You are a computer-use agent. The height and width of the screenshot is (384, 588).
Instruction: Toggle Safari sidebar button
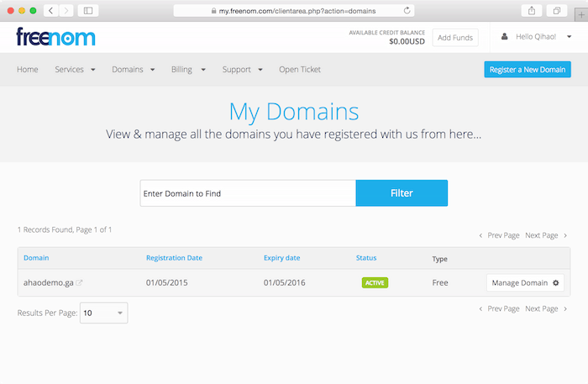tap(88, 10)
